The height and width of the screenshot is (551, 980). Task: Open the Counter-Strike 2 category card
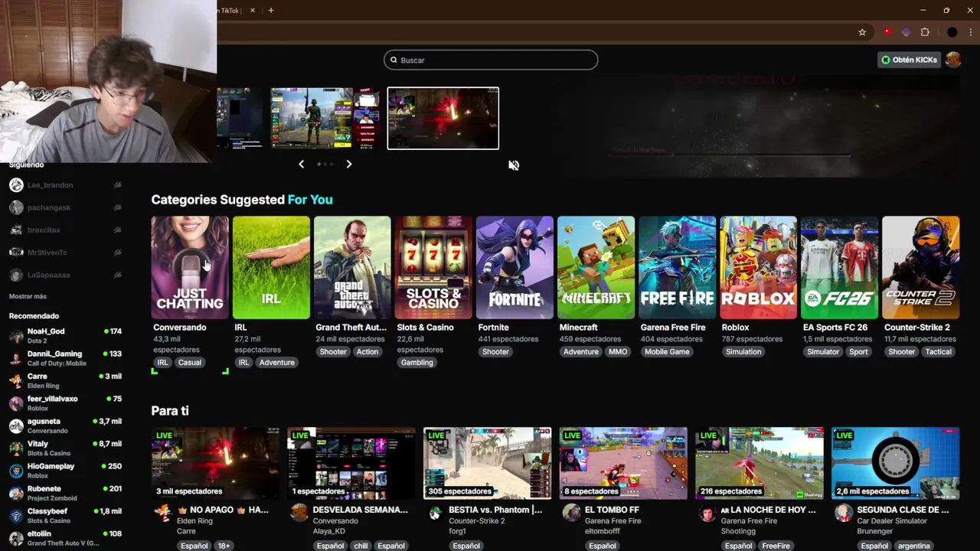coord(920,267)
